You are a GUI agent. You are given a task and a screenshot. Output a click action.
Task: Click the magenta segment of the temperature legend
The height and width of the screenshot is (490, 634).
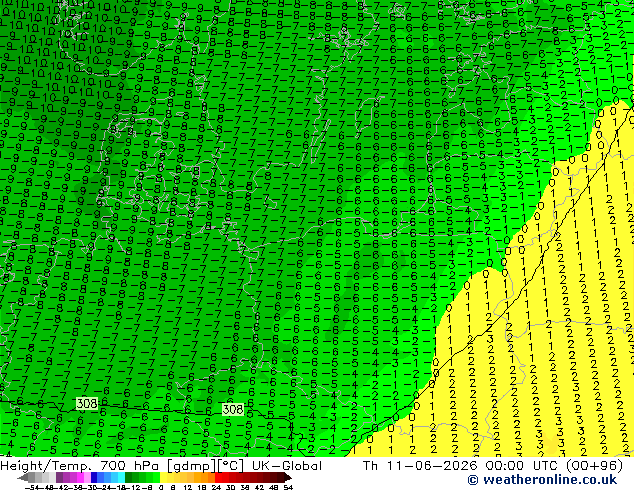coord(80,477)
